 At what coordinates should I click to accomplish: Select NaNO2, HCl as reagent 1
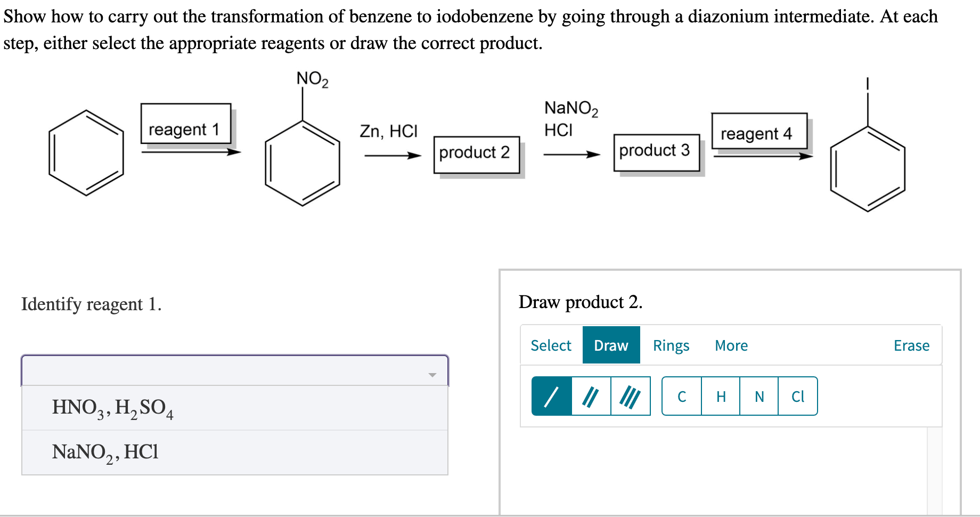104,453
